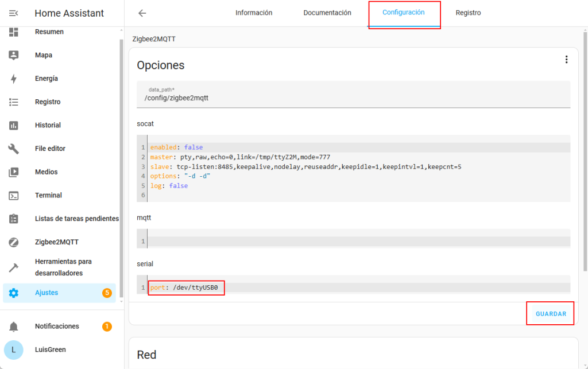588x369 pixels.
Task: Click the empty mqtt editor line
Action: pos(356,242)
